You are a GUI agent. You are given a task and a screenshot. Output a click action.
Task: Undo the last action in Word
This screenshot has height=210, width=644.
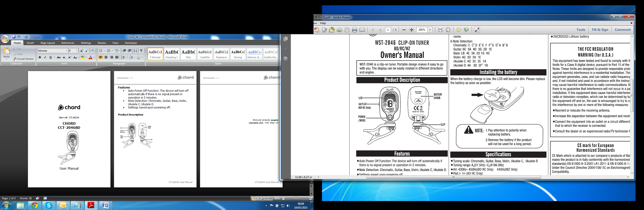19,37
